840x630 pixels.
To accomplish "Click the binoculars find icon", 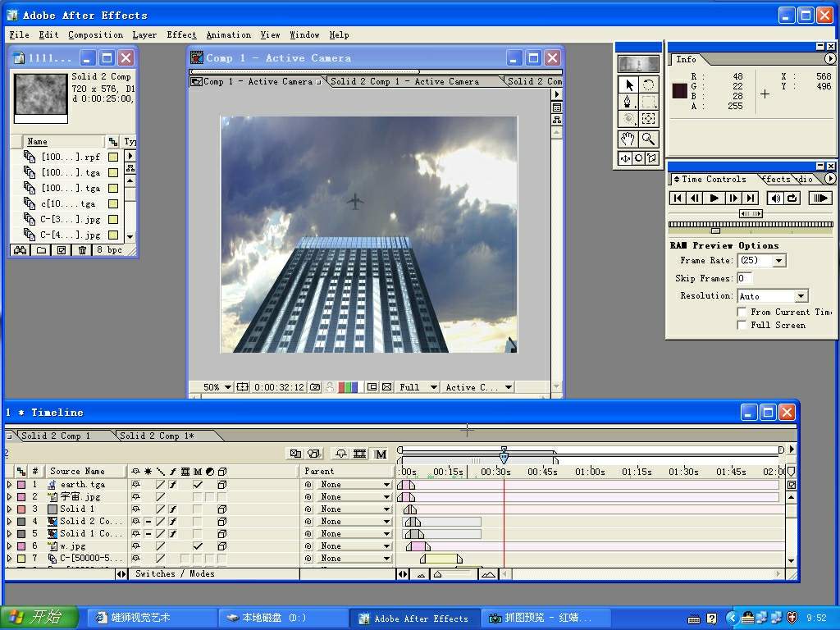I will pyautogui.click(x=21, y=250).
